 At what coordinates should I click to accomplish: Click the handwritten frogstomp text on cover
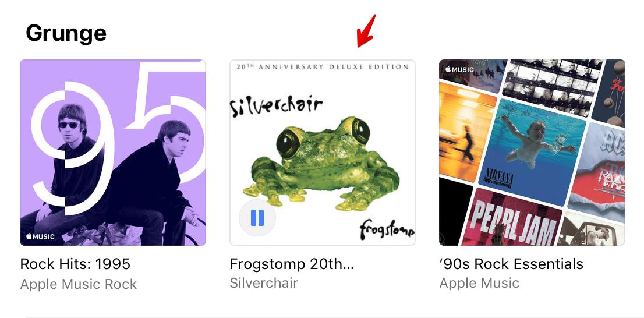(x=387, y=230)
